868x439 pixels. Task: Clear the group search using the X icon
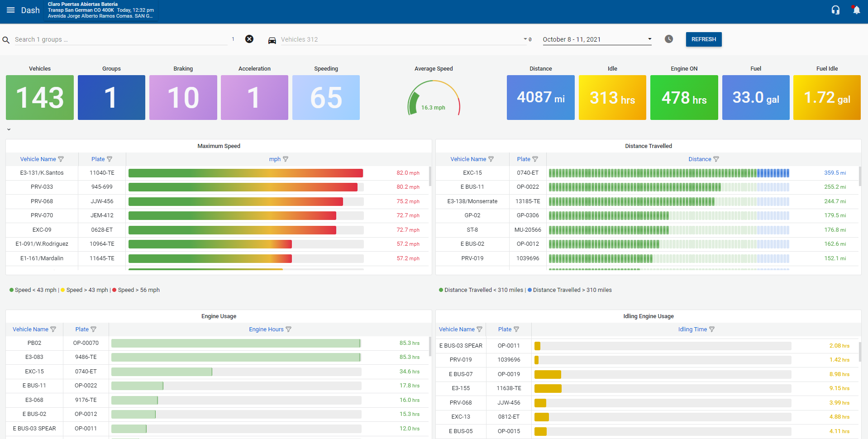click(x=249, y=39)
